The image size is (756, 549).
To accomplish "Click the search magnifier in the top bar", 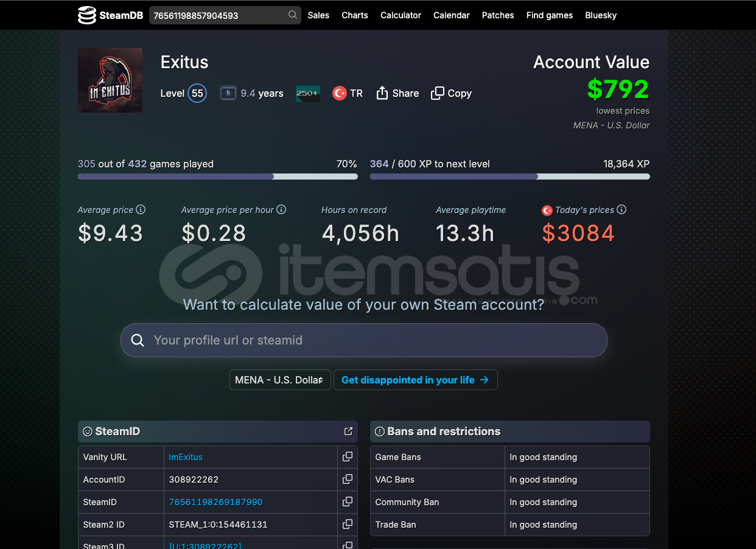I will 293,15.
